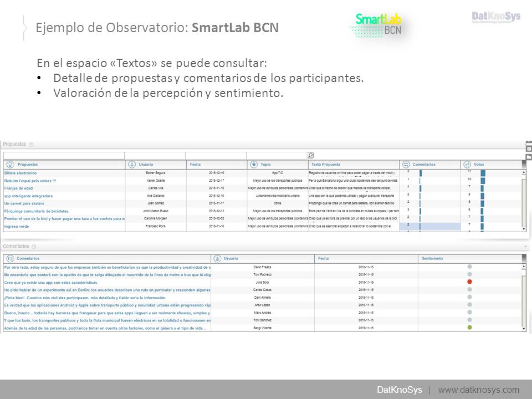Click scroll up arrow of Comentarios table

point(524,267)
